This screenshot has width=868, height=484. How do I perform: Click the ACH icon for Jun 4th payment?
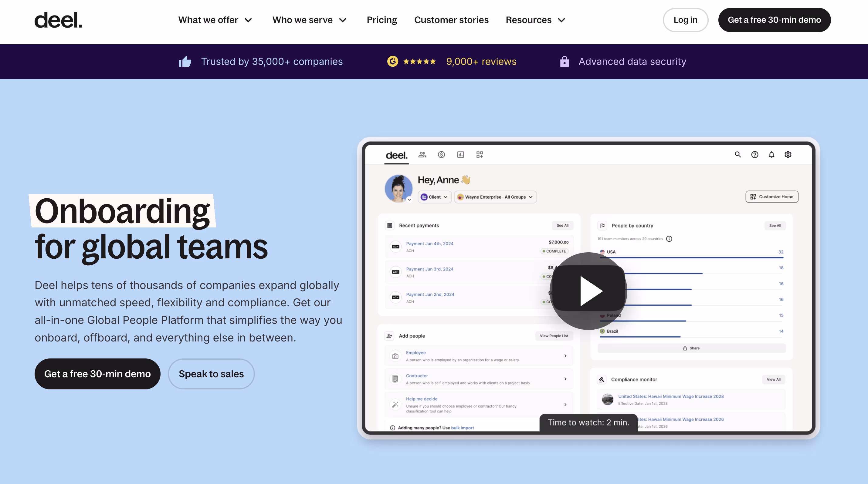(x=395, y=246)
